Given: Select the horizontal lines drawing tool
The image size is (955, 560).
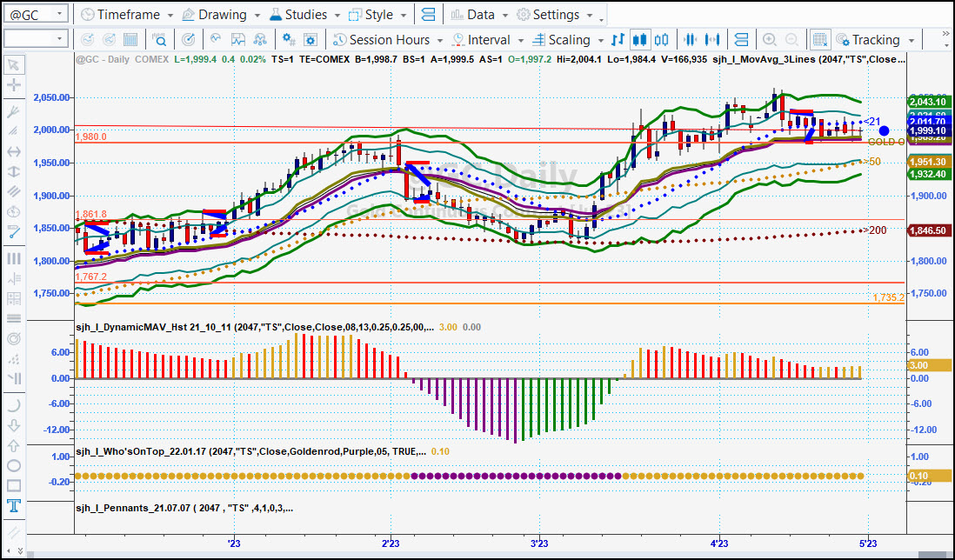Looking at the screenshot, I should [13, 318].
